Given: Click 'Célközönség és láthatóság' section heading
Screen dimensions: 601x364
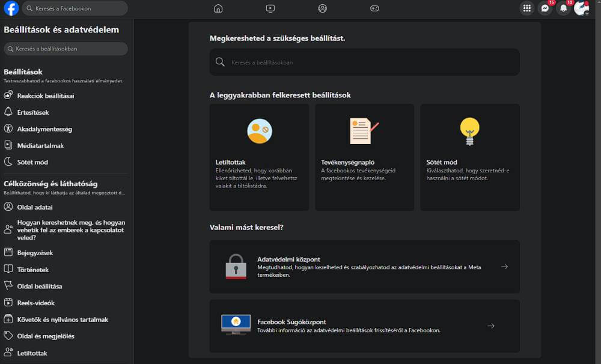Looking at the screenshot, I should [50, 184].
